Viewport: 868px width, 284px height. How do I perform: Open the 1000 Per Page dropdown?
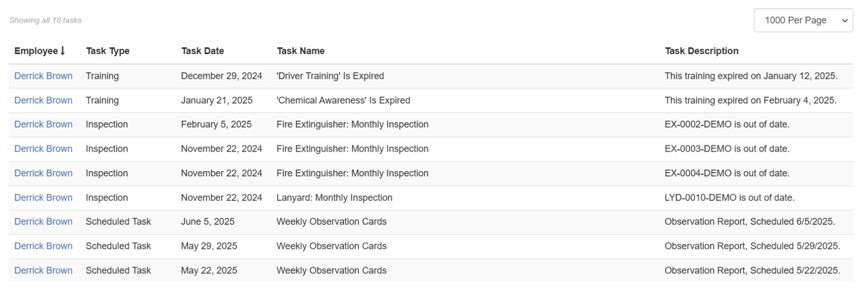pyautogui.click(x=803, y=20)
